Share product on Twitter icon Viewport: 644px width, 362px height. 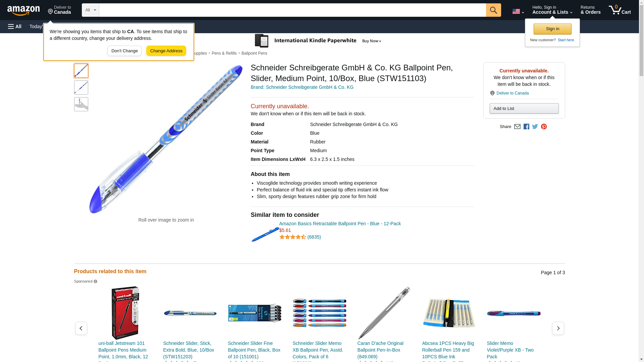(535, 127)
